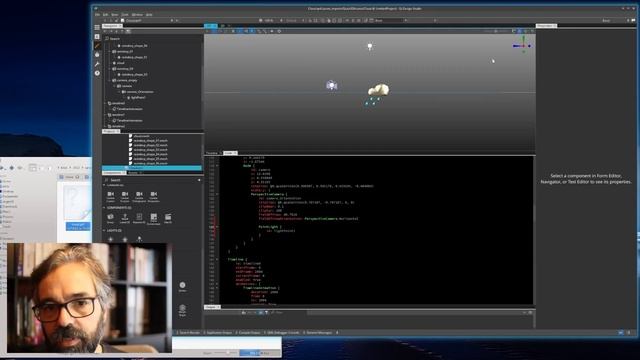Open the Tools menu
This screenshot has height=360, width=640.
click(125, 15)
